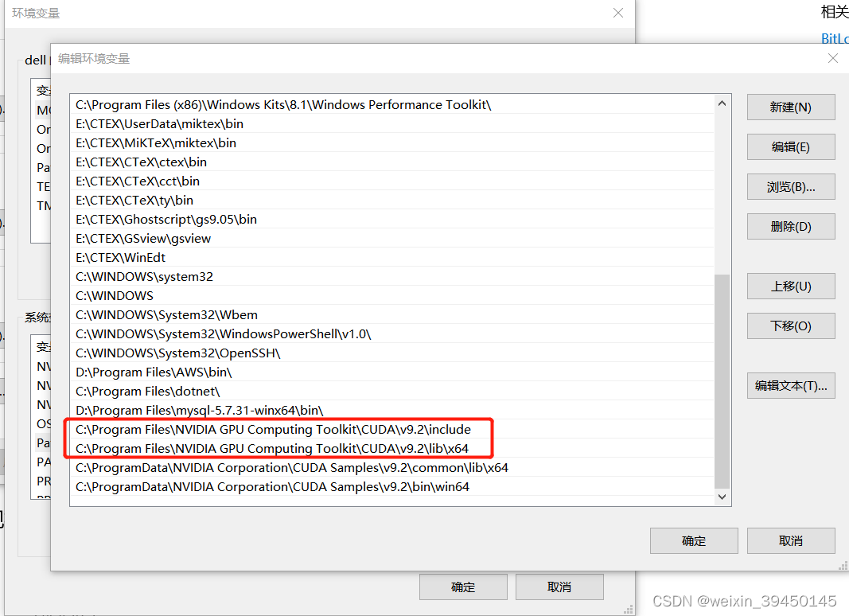Select the mysql-5.7.31-winx64 bin path
The image size is (849, 616).
(392, 410)
